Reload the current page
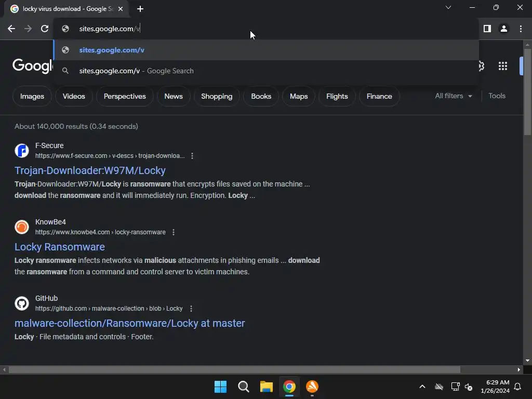The width and height of the screenshot is (532, 399). click(45, 29)
